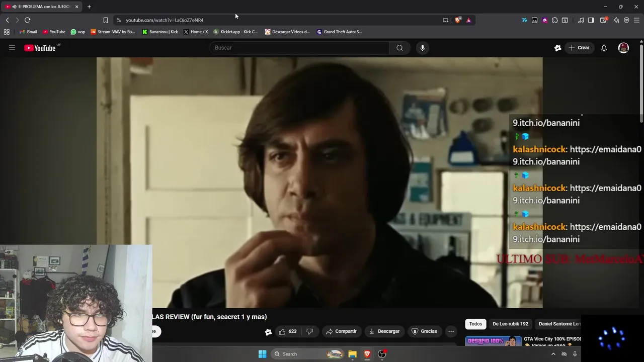Click the page vertical scrollbar
This screenshot has height=362, width=644.
tap(641, 83)
